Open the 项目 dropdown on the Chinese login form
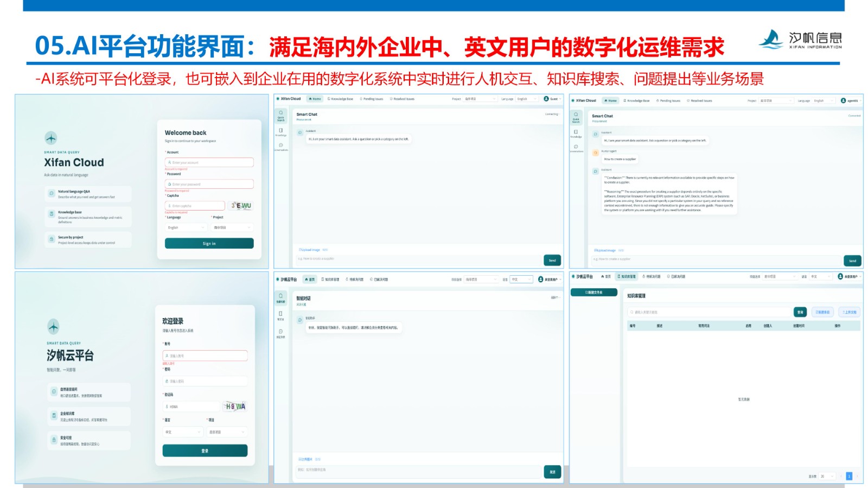This screenshot has width=868, height=488. 227,432
